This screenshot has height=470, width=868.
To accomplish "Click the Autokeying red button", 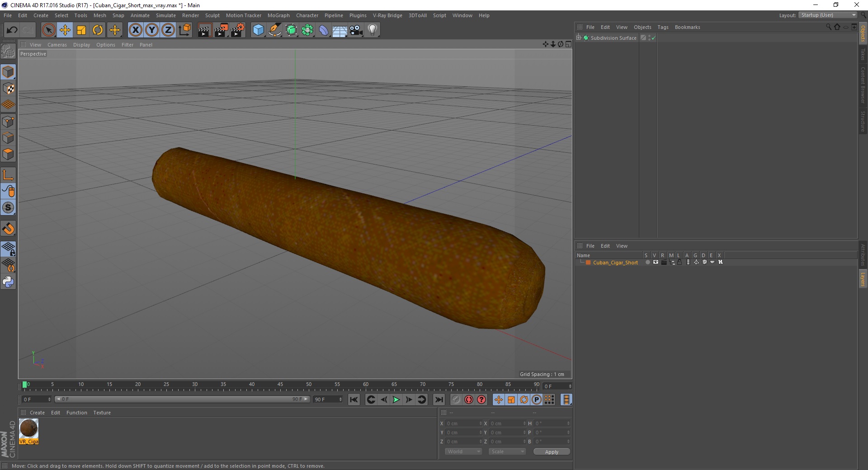I will [x=469, y=399].
